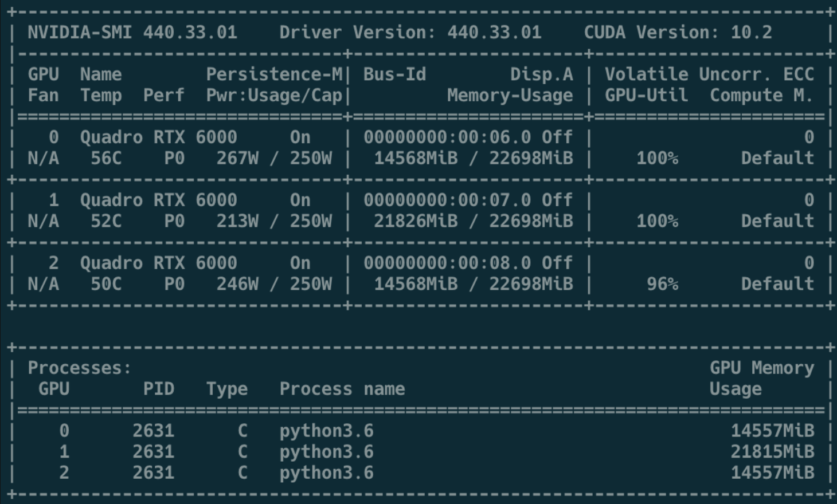Click the "Name" column header

click(x=101, y=74)
